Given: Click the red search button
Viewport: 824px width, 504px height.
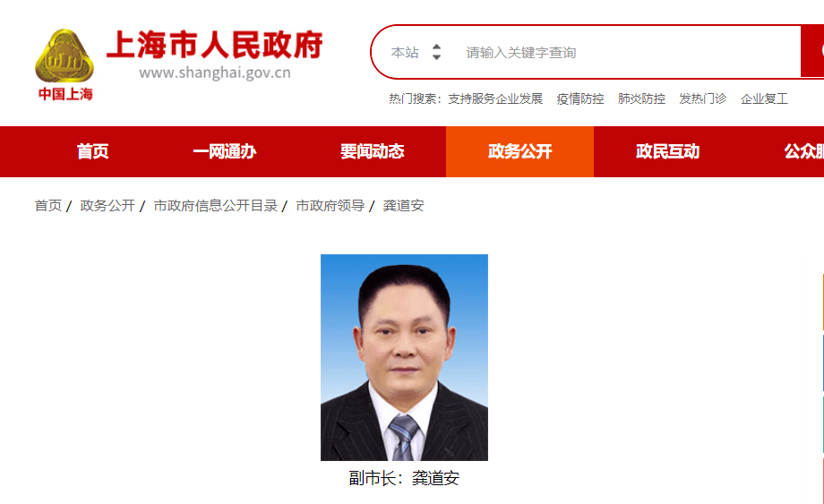Looking at the screenshot, I should coord(812,51).
